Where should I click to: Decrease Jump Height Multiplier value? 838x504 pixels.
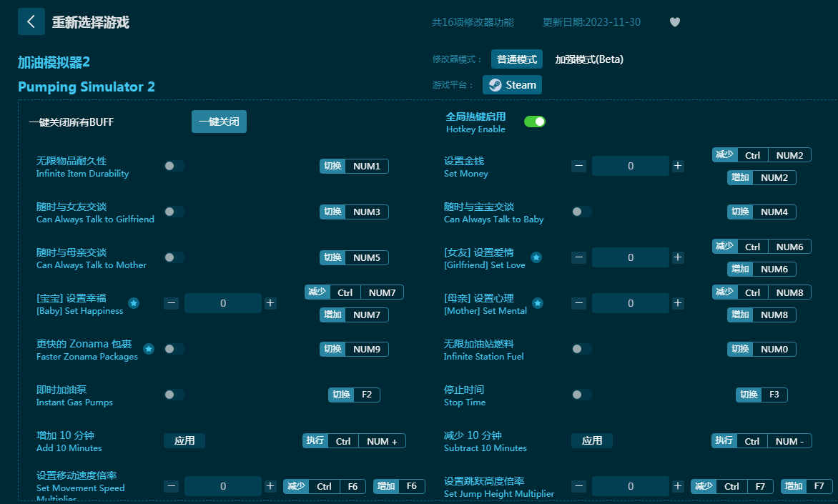(x=578, y=486)
